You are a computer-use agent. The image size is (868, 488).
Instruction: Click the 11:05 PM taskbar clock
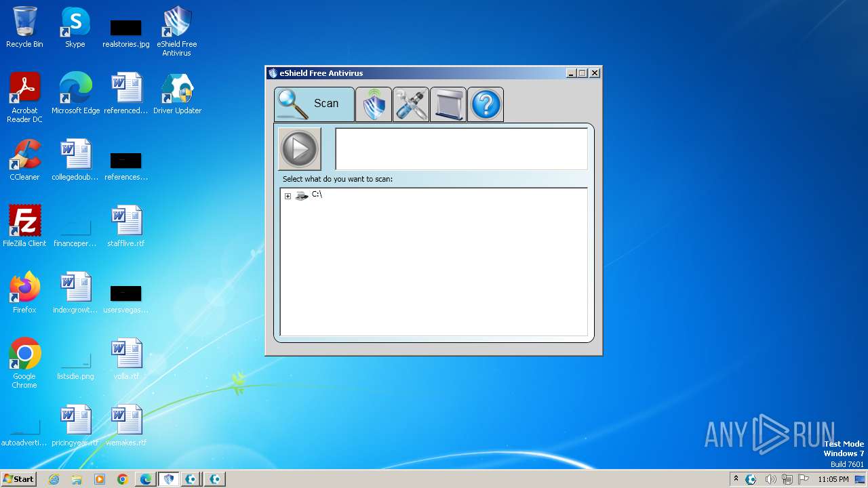(833, 479)
